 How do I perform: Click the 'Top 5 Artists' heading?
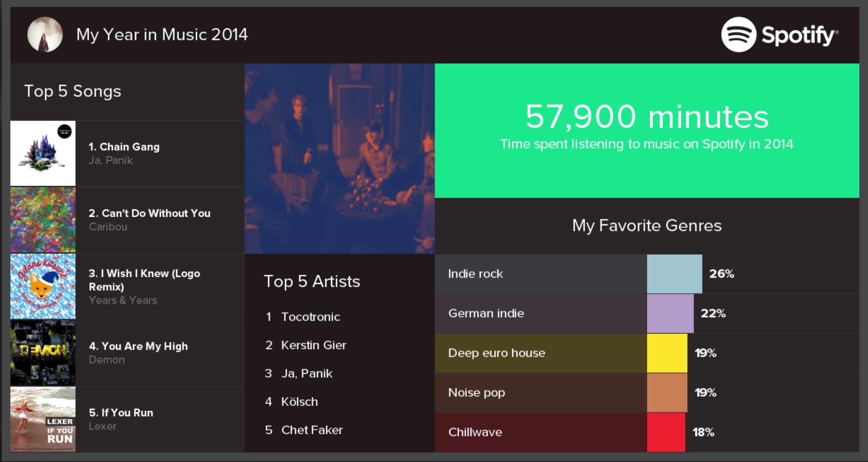click(x=312, y=282)
